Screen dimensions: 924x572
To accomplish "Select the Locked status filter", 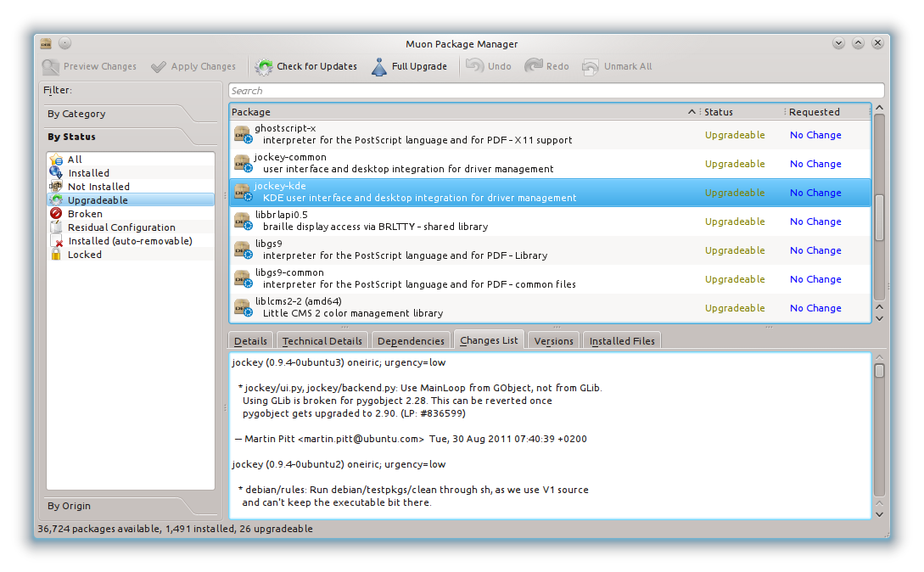I will pyautogui.click(x=84, y=255).
